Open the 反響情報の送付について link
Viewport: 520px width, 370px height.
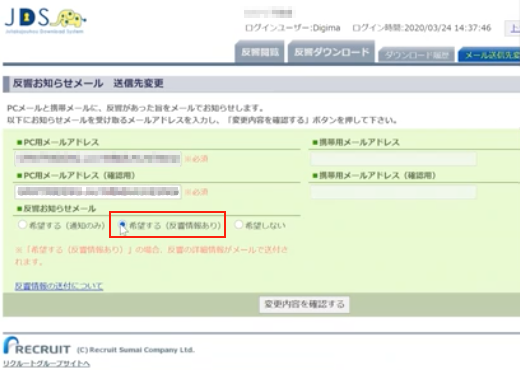(x=59, y=286)
